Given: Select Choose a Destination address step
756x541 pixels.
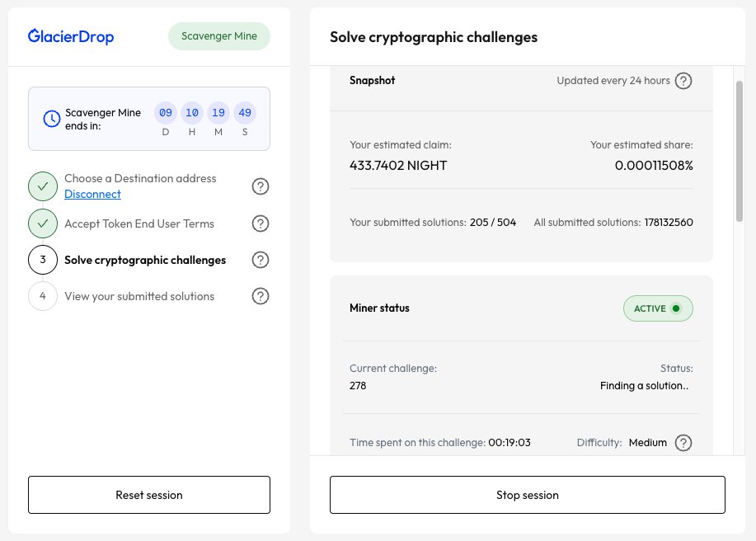Looking at the screenshot, I should [x=140, y=178].
